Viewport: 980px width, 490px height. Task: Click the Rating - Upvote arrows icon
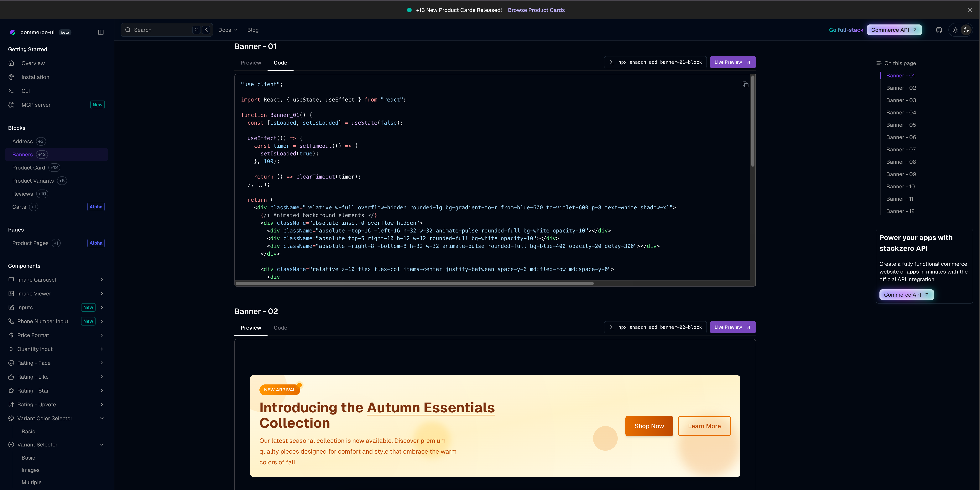tap(11, 404)
